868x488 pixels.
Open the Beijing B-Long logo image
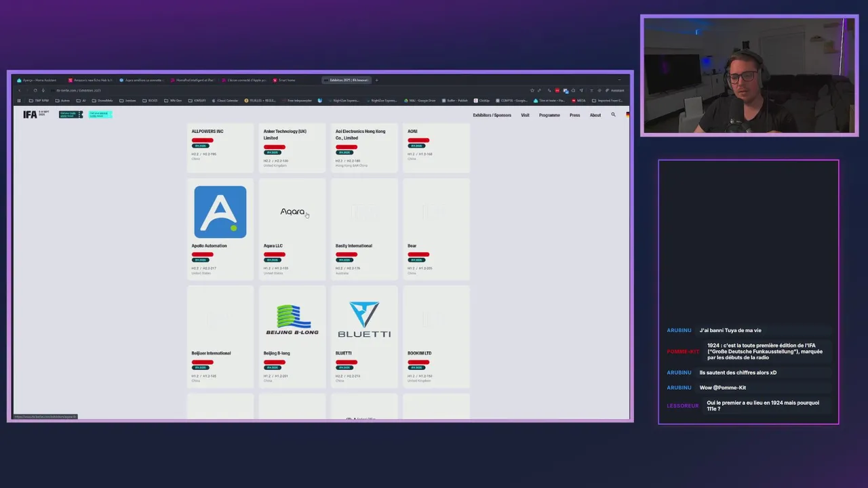[x=292, y=320]
